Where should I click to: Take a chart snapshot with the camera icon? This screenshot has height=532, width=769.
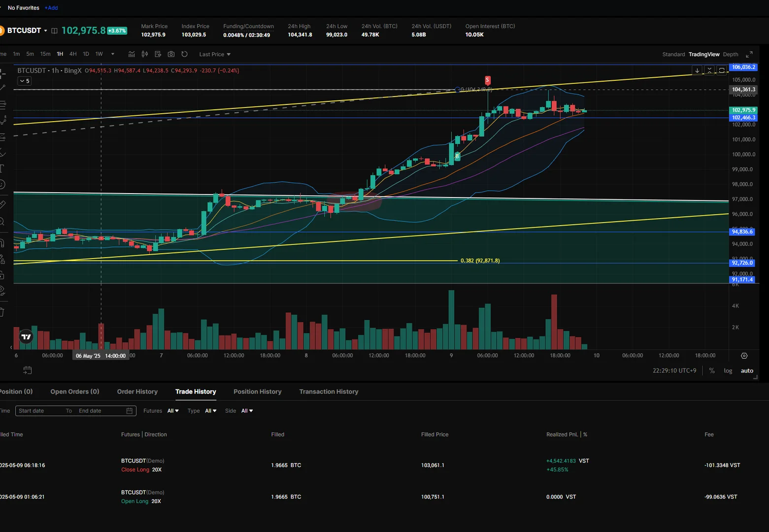tap(171, 54)
